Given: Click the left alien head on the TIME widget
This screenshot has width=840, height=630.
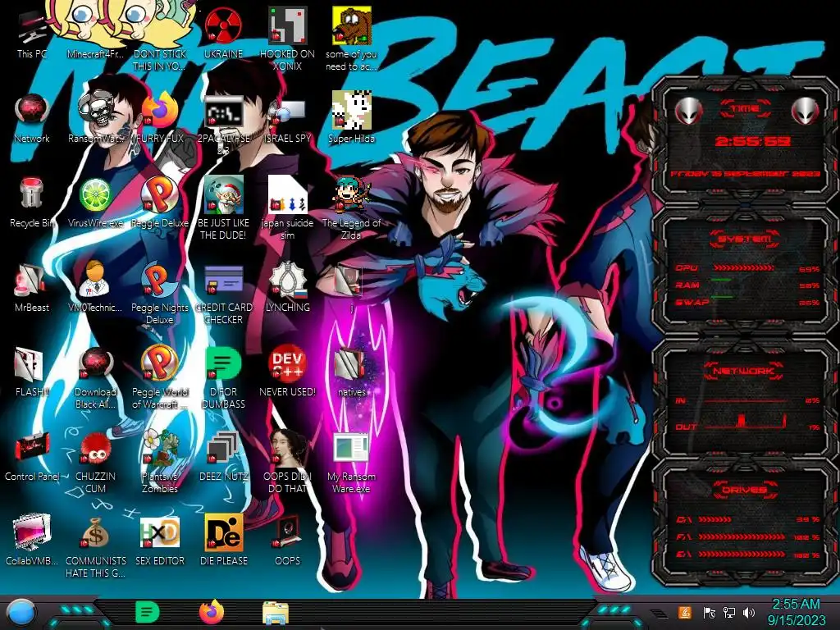Looking at the screenshot, I should click(689, 112).
